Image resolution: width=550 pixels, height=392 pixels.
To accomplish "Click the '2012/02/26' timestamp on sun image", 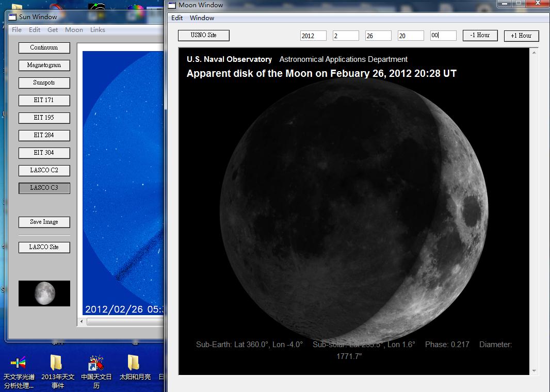I will (x=114, y=309).
